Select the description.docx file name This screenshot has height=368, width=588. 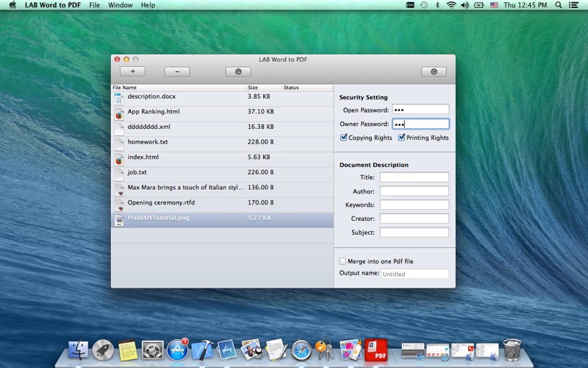pos(151,96)
